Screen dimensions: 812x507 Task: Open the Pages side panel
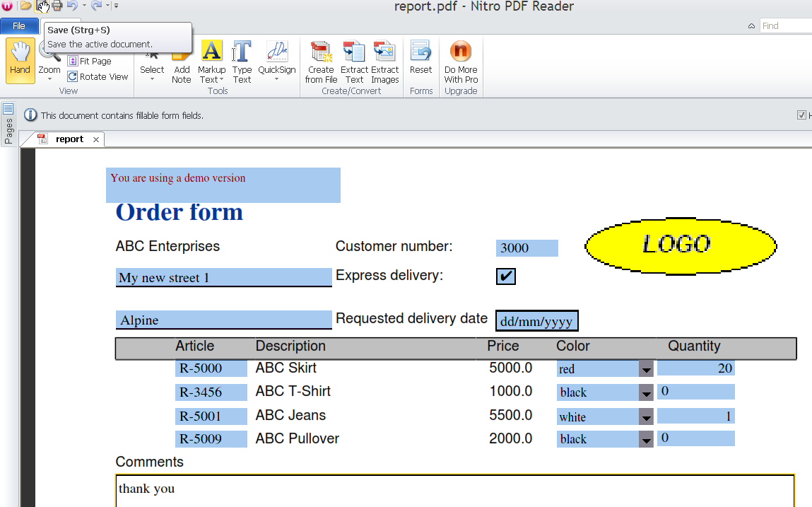pos(8,124)
